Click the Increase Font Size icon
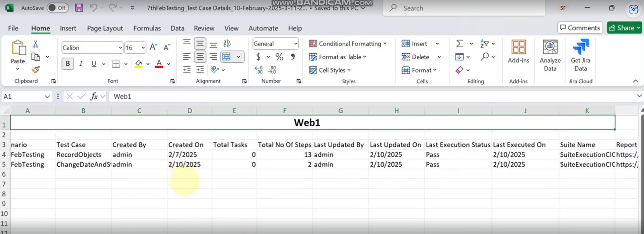The width and height of the screenshot is (644, 234). 153,47
